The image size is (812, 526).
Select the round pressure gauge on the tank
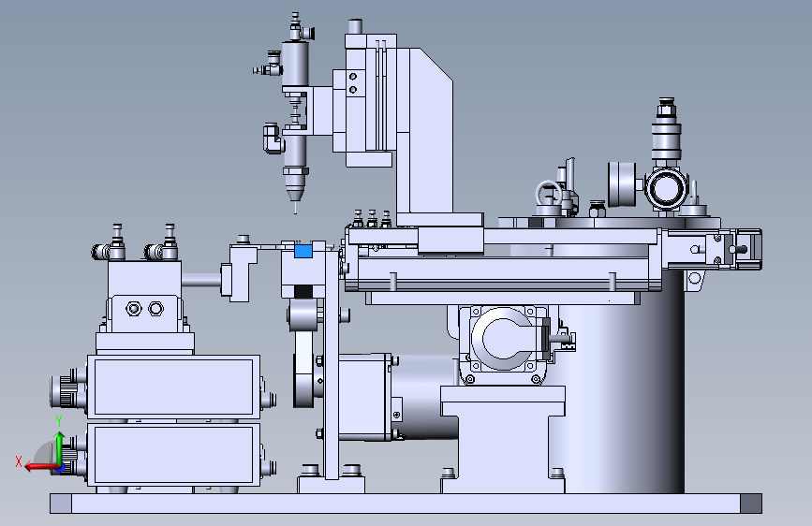[624, 184]
